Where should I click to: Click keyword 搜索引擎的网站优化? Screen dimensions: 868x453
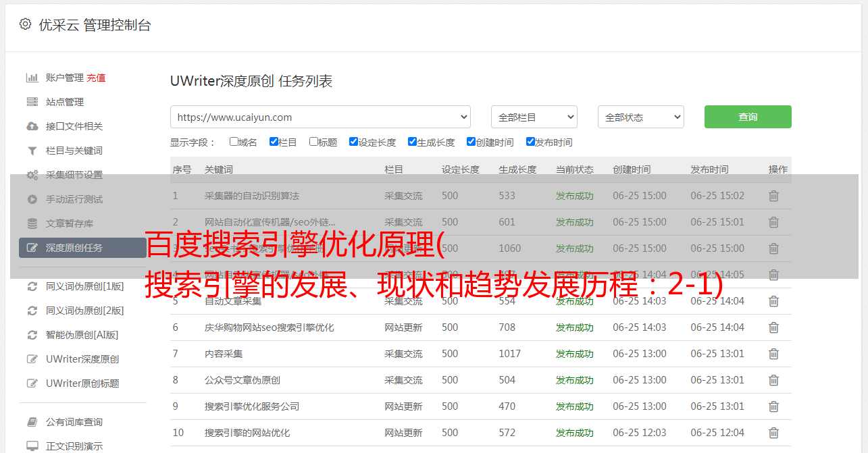pyautogui.click(x=247, y=433)
